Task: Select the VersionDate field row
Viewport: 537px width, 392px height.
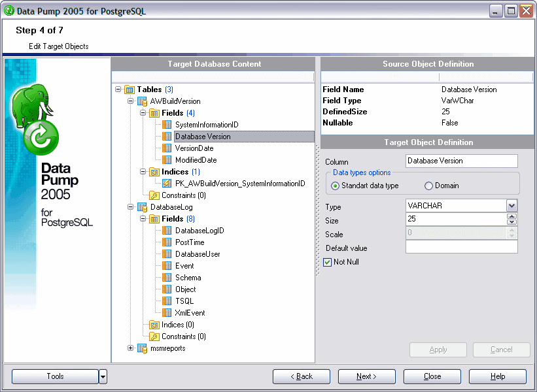Action: point(194,148)
